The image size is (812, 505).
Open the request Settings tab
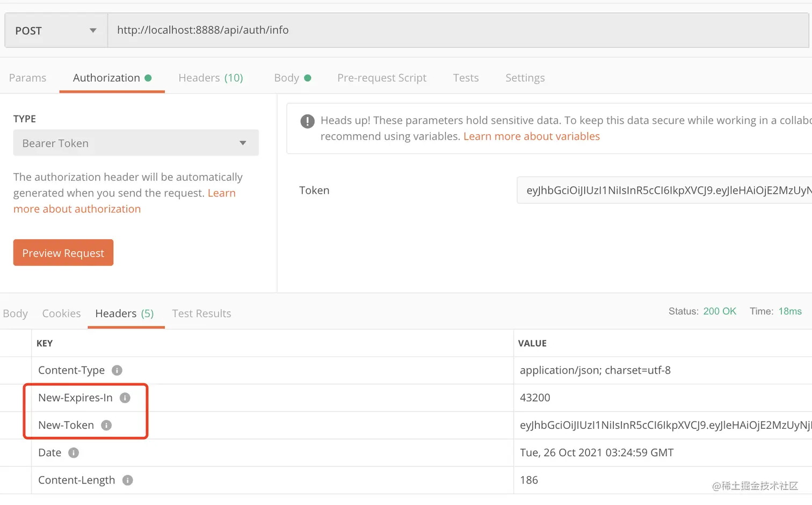point(525,78)
